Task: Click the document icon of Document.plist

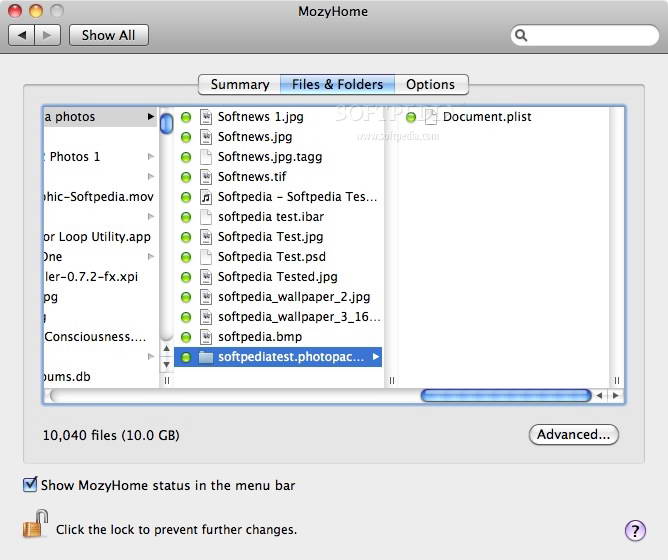Action: [x=431, y=117]
